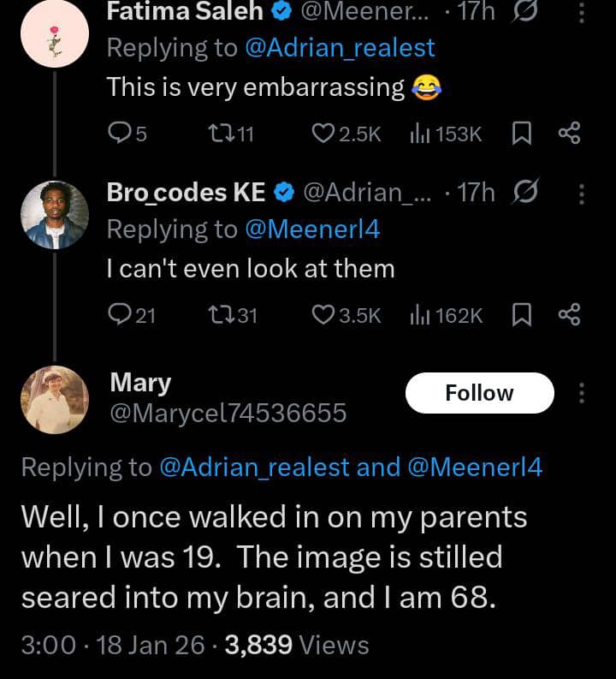The image size is (616, 679).
Task: Follow Mary's account
Action: click(479, 393)
